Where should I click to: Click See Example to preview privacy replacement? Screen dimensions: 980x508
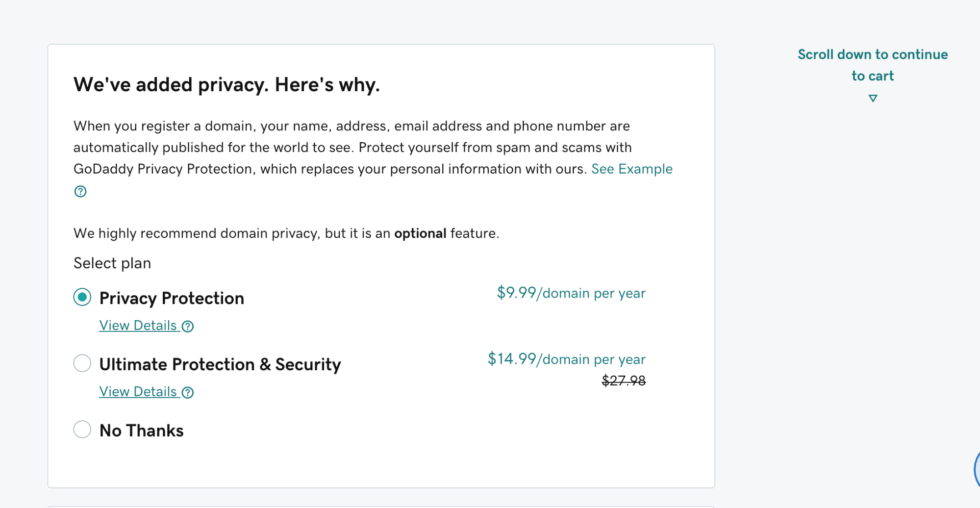[632, 169]
